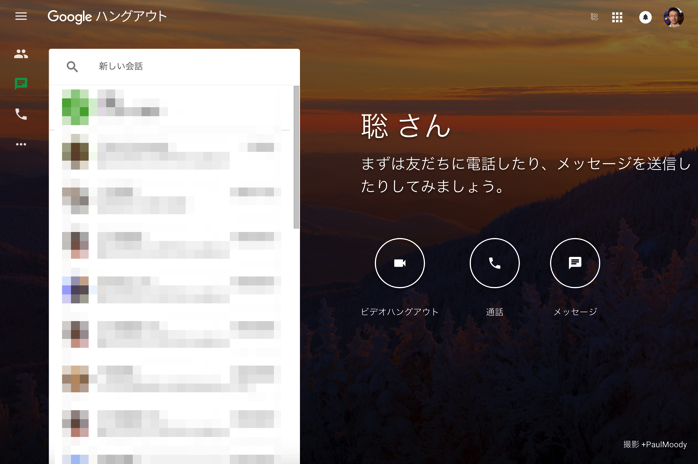
Task: Show the contacts list sidebar icon
Action: tap(21, 54)
